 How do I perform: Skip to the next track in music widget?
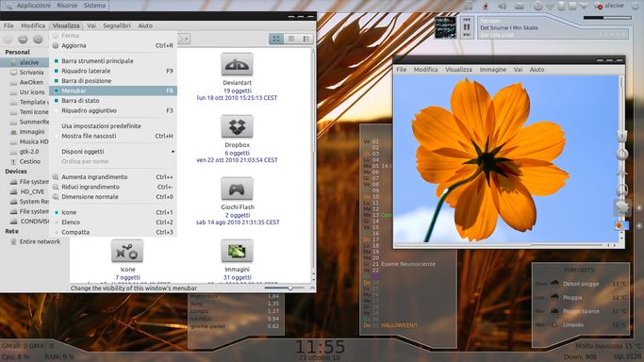pyautogui.click(x=467, y=35)
